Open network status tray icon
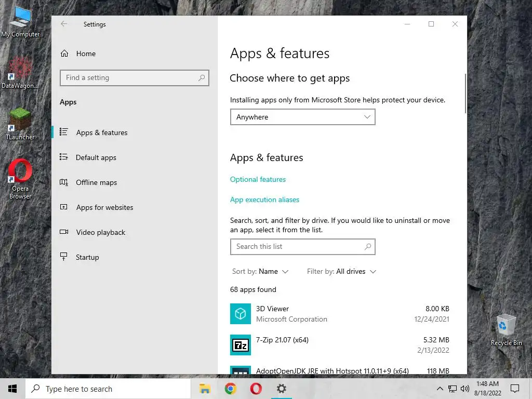Screen dimensions: 532x399 [x=453, y=389]
